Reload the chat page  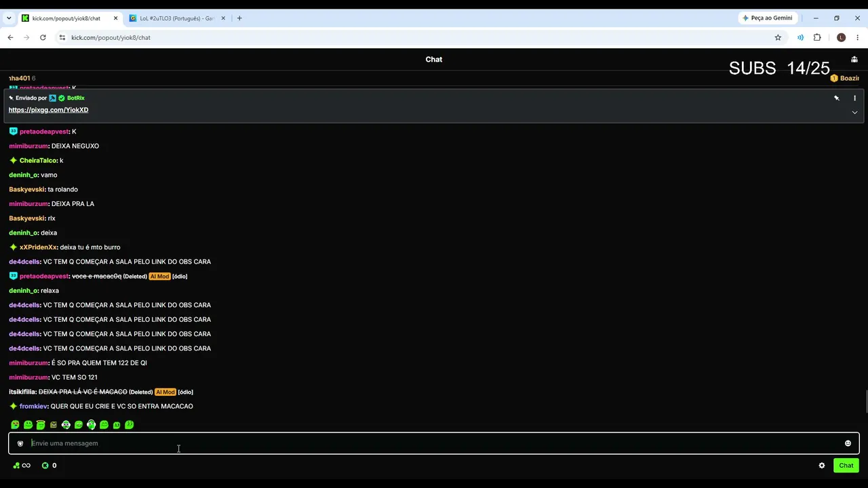(43, 38)
